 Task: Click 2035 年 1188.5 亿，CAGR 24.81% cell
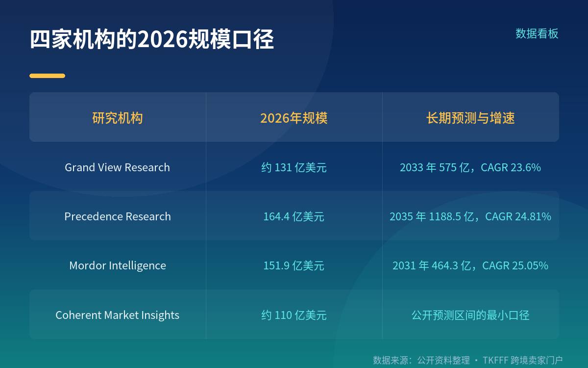click(470, 216)
